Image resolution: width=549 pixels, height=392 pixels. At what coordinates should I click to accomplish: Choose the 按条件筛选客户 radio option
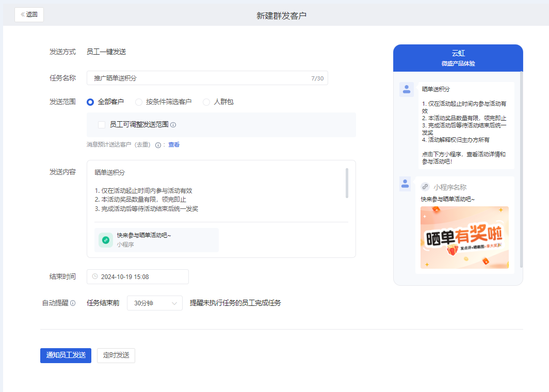(163, 102)
